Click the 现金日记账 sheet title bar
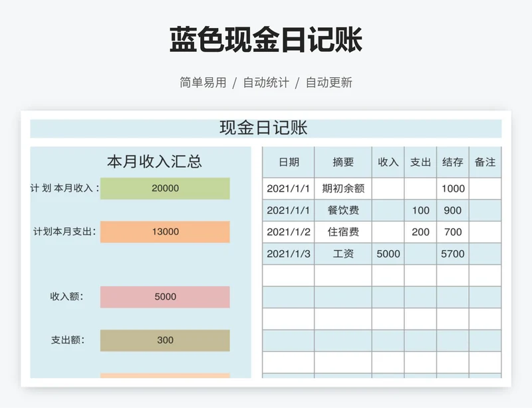Image resolution: width=532 pixels, height=408 pixels. pos(265,128)
